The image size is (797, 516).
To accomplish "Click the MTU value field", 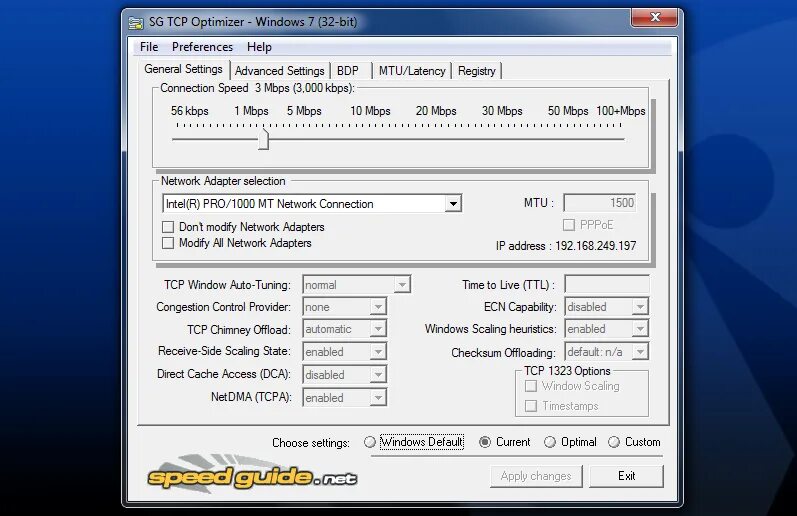I will pyautogui.click(x=600, y=203).
